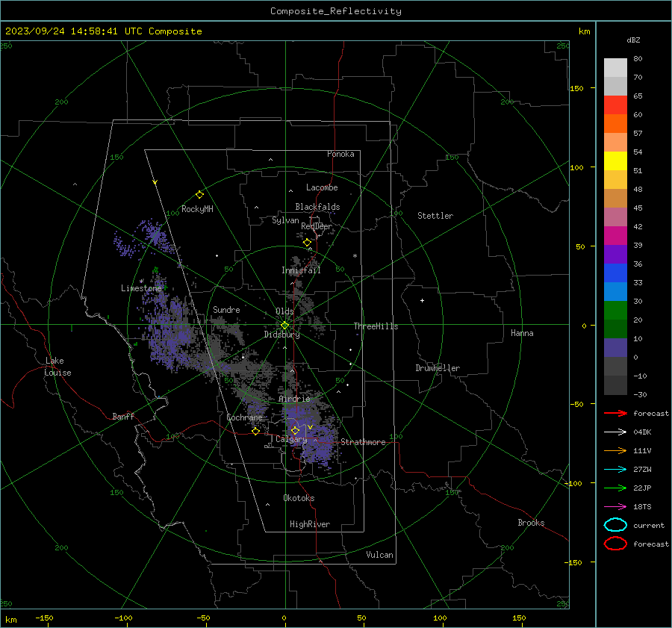Image resolution: width=672 pixels, height=628 pixels.
Task: Click the Drumheller town label
Action: tap(438, 368)
